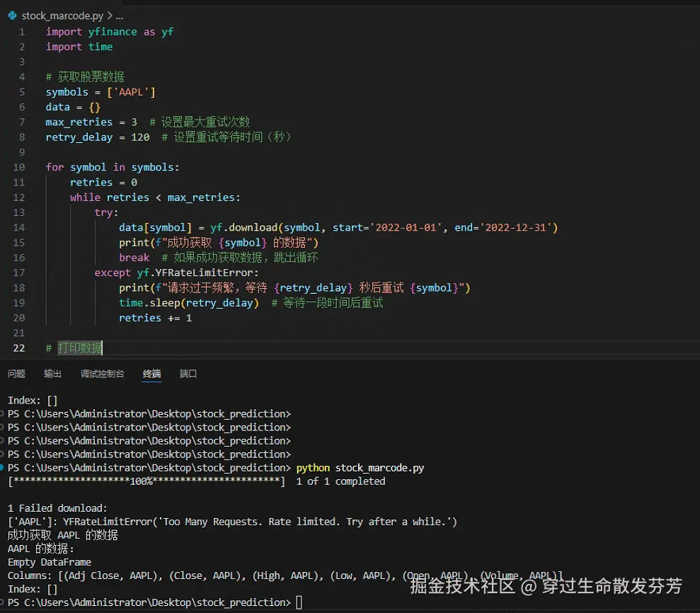Switch to the 问题 panel tab
Image resolution: width=700 pixels, height=613 pixels.
coord(16,374)
